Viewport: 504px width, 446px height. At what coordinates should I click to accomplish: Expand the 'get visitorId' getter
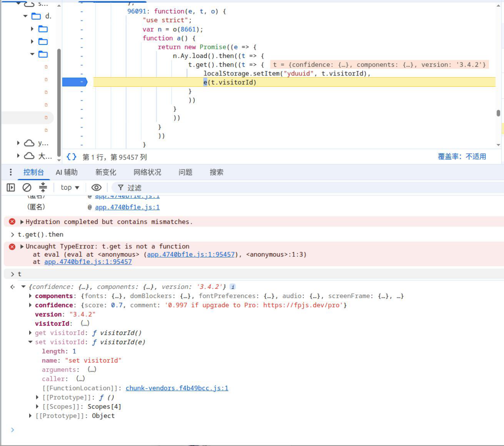click(30, 333)
